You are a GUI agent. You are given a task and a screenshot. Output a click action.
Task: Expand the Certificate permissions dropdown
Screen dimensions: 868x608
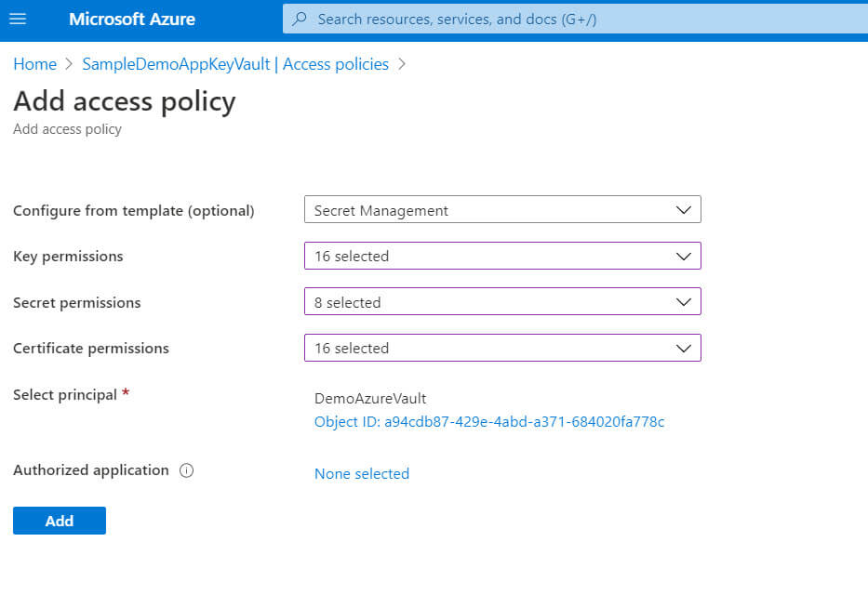(x=502, y=348)
